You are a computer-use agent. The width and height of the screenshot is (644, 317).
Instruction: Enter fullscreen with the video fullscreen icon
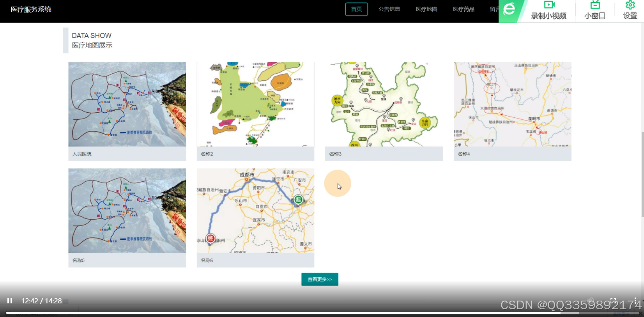(x=613, y=300)
